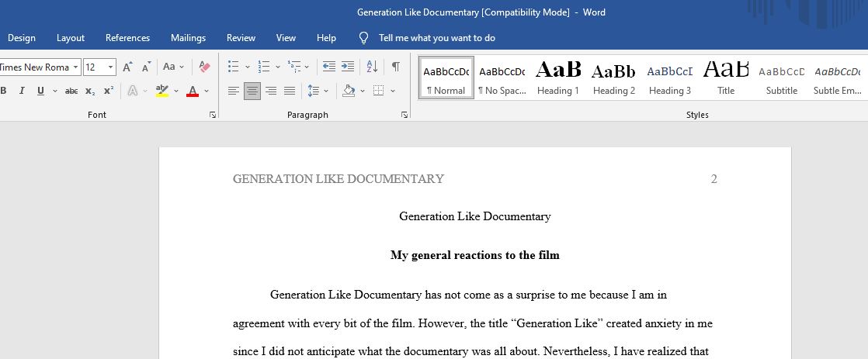The image size is (868, 359).
Task: Apply the Title style
Action: [726, 78]
